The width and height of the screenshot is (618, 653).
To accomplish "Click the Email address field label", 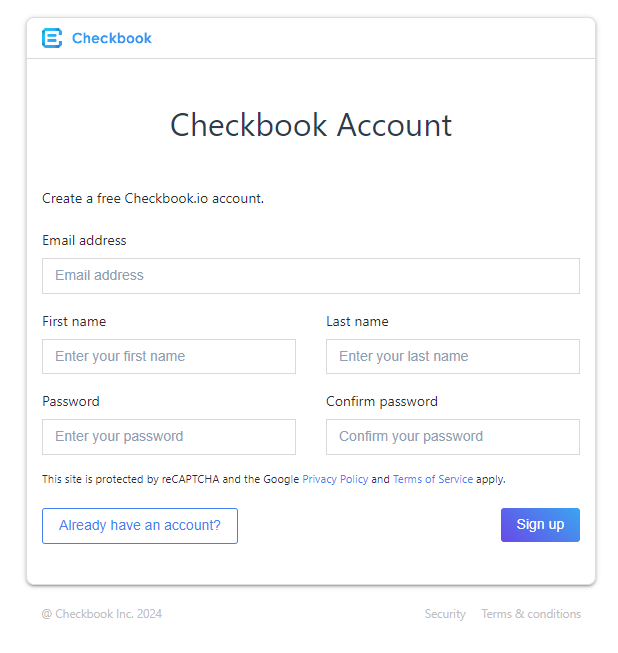I will (x=84, y=240).
